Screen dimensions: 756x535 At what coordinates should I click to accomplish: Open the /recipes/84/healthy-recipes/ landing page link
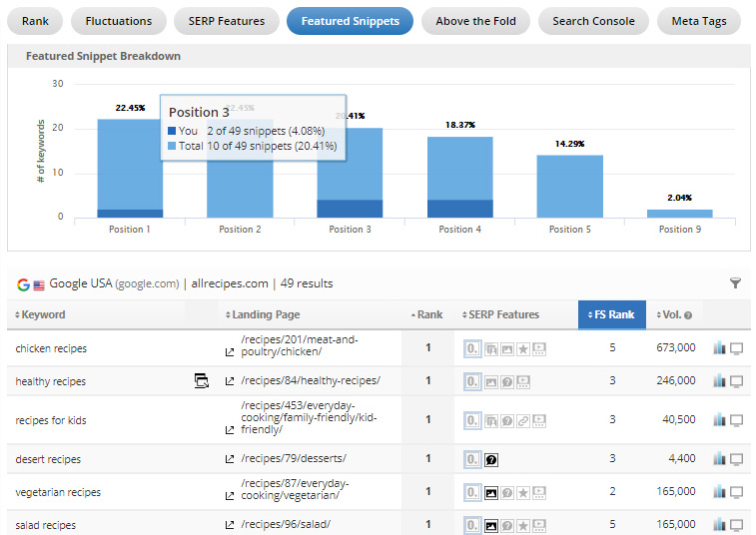310,381
